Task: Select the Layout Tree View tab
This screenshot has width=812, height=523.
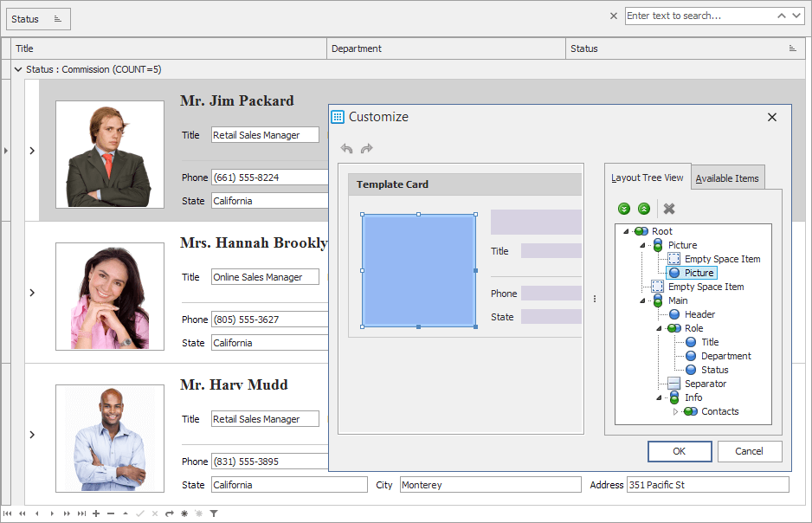Action: point(647,177)
